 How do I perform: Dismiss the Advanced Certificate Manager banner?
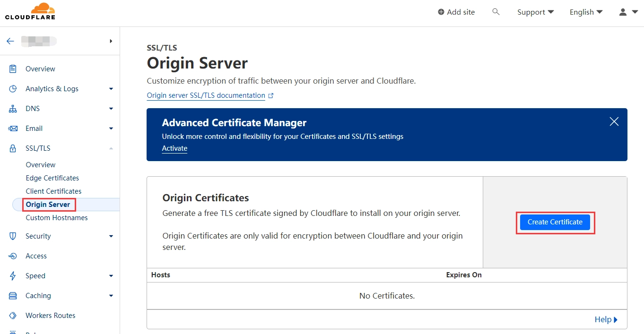pos(614,121)
